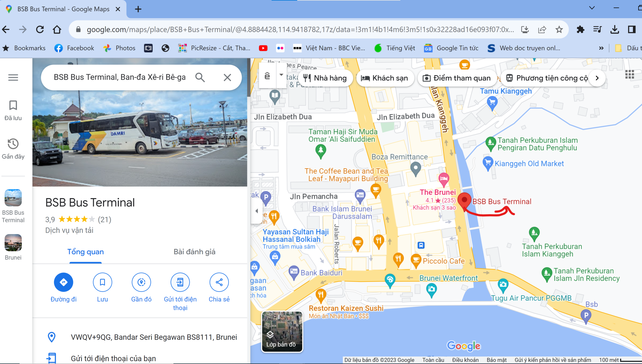
Task: Open browser downloads icon
Action: 615,29
